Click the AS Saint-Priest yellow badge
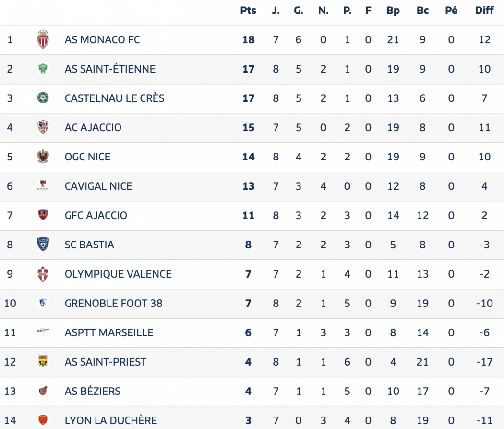This screenshot has height=429, width=504. [x=43, y=361]
